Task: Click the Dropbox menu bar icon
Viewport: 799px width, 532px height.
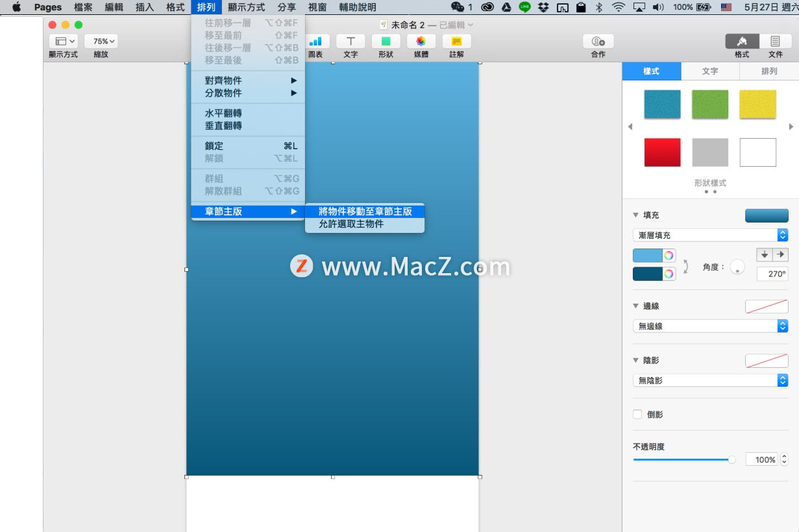Action: coord(544,7)
